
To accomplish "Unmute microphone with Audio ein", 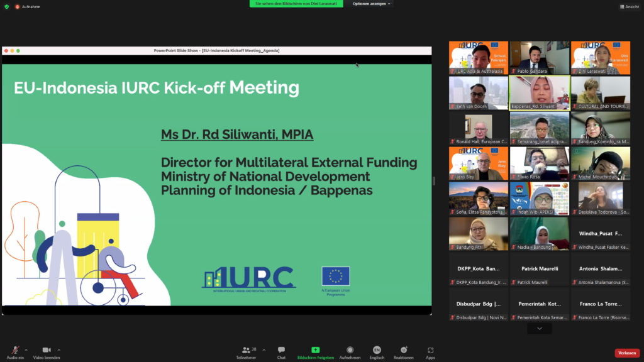I will (x=14, y=350).
